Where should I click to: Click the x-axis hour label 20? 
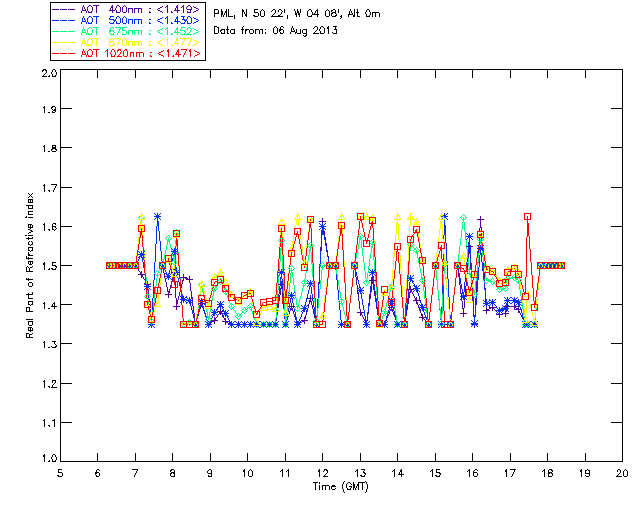(622, 473)
